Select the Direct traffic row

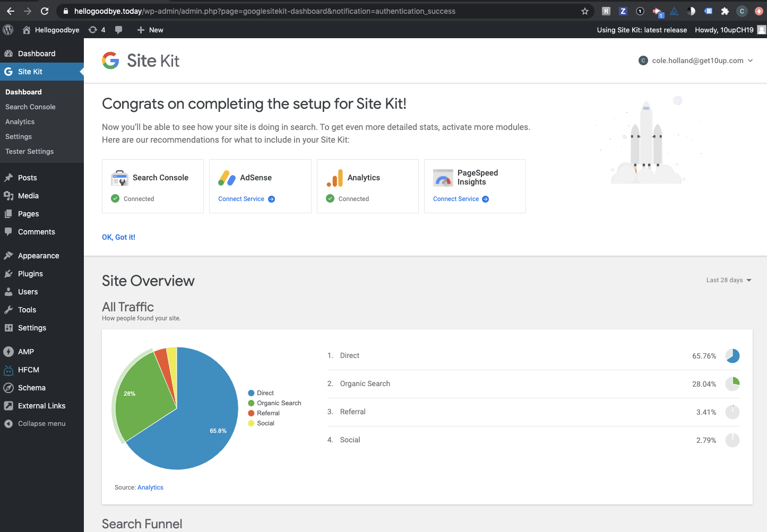coord(533,356)
